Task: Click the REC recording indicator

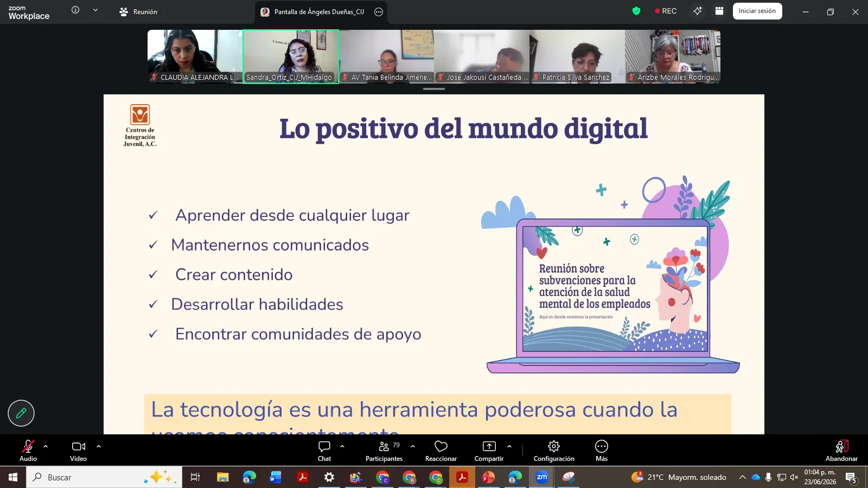Action: pos(666,11)
